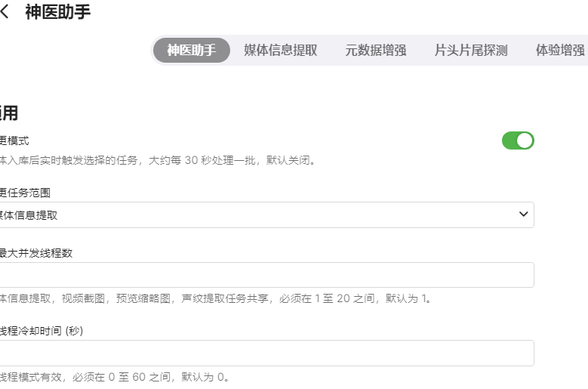588x389 pixels.
Task: Select the active 神医助手 tab
Action: [x=191, y=51]
